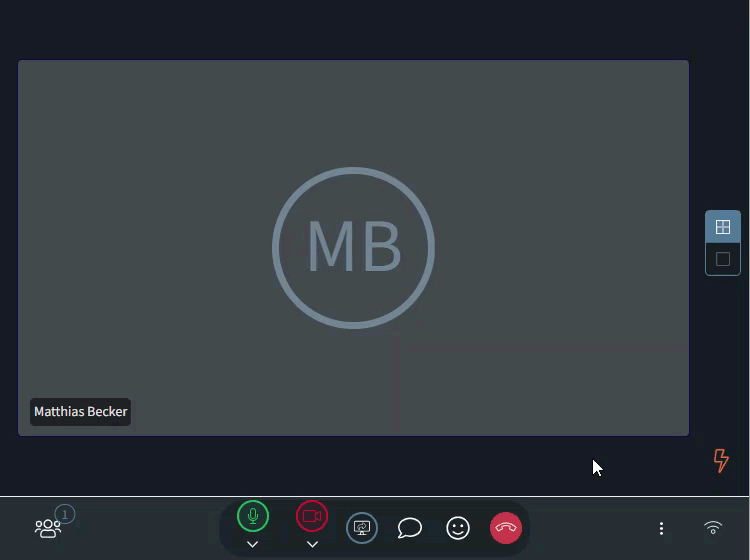Turn on the camera
This screenshot has height=560, width=750.
click(312, 516)
